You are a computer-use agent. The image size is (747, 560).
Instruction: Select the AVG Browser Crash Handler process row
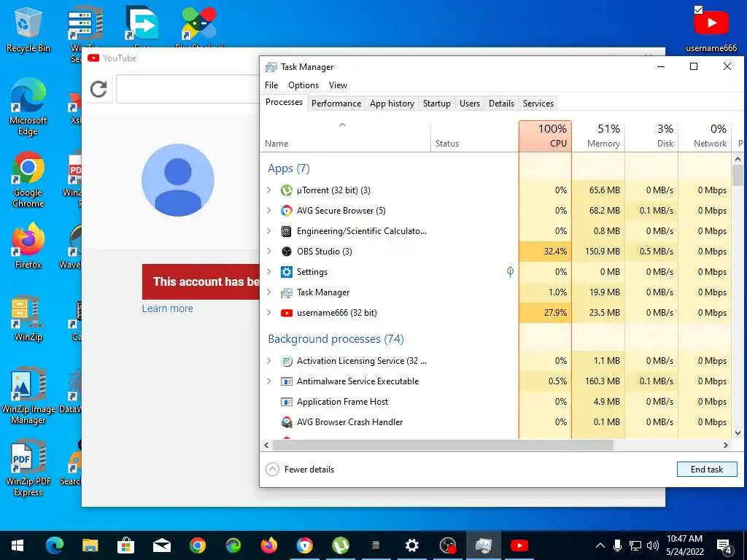click(x=495, y=422)
